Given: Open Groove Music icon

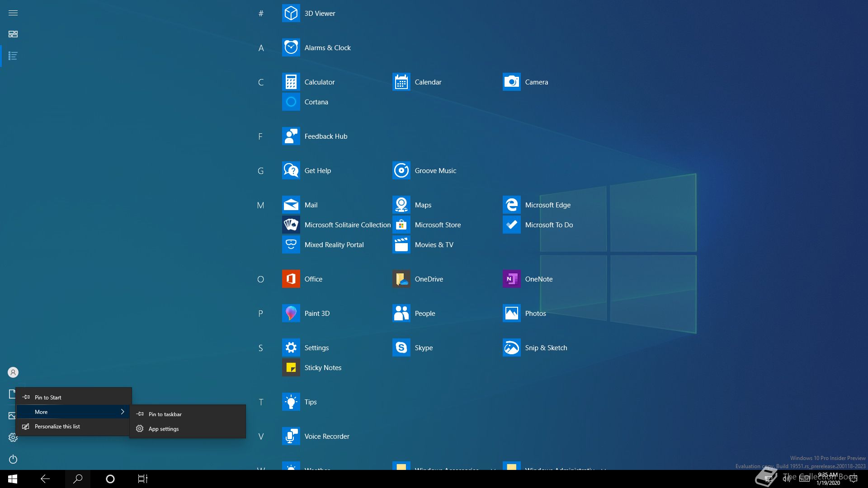Looking at the screenshot, I should (401, 170).
